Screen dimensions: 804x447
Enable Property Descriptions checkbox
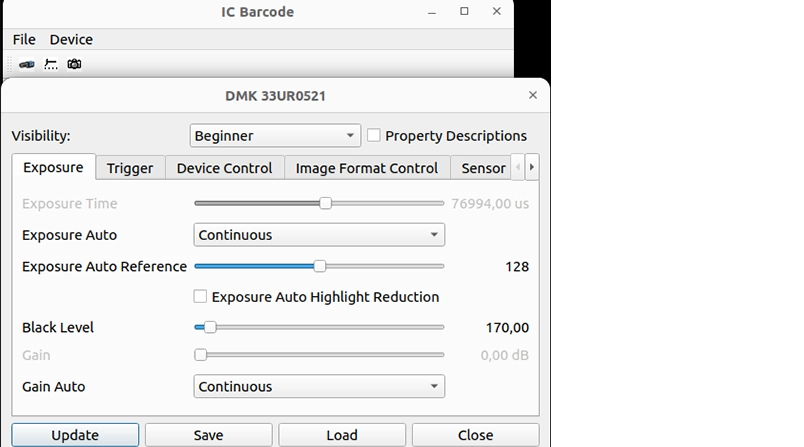pyautogui.click(x=374, y=135)
